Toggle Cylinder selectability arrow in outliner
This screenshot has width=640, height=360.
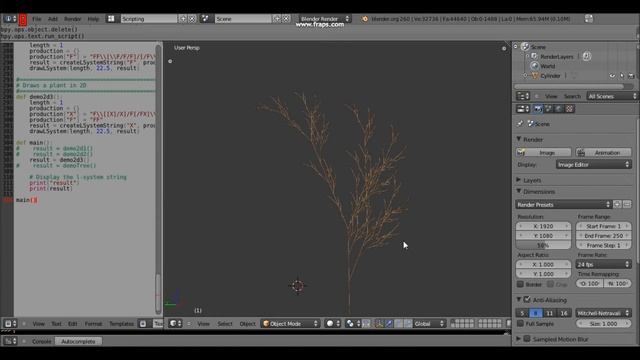click(x=622, y=76)
